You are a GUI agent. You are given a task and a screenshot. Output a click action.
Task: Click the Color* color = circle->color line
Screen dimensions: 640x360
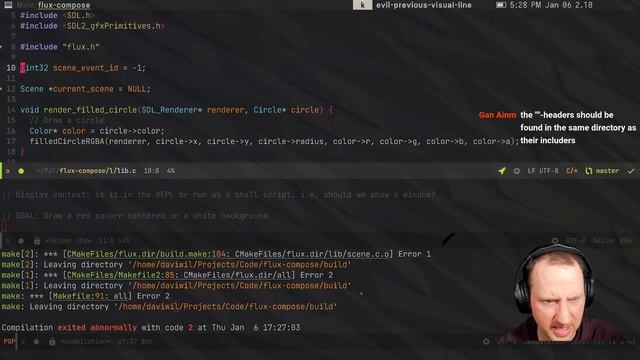[x=97, y=131]
